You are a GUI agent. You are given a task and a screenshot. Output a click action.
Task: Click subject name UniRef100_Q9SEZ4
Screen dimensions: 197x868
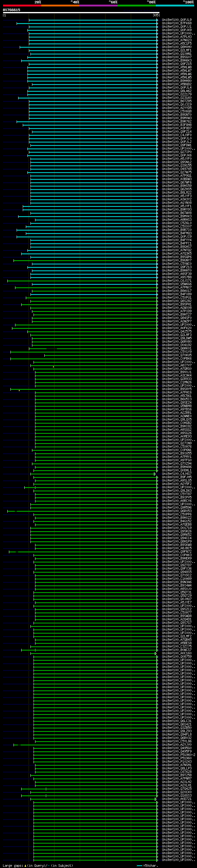(x=177, y=403)
